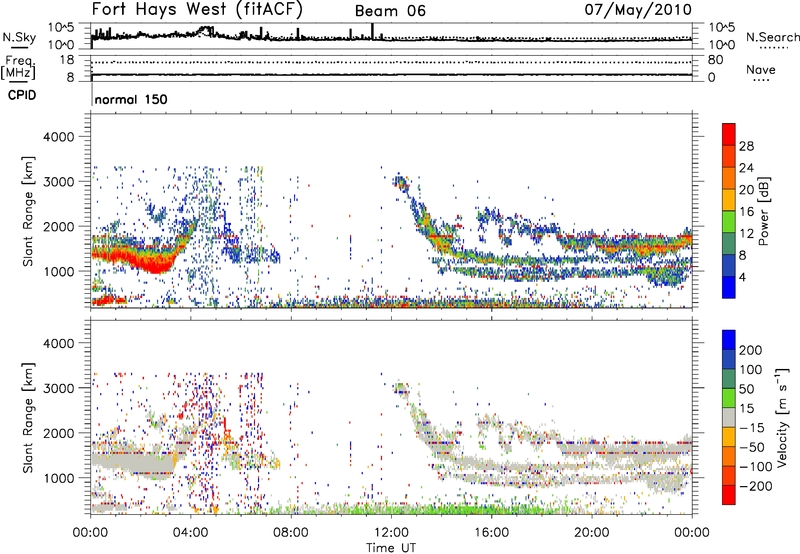The height and width of the screenshot is (554, 800).
Task: Click the velocity panel 'Slant Range [km]' label
Action: pyautogui.click(x=28, y=418)
